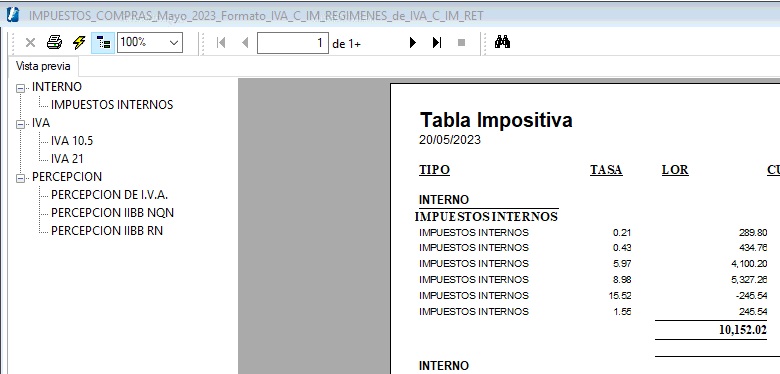Click the printer icon to print report
This screenshot has height=374, width=780.
pyautogui.click(x=54, y=43)
